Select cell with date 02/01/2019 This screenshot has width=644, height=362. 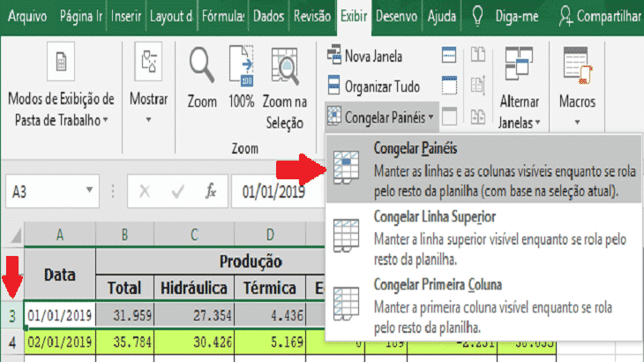pyautogui.click(x=60, y=343)
